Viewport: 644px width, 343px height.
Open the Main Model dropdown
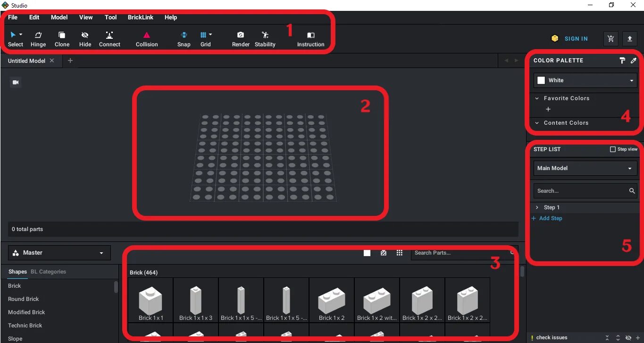click(x=585, y=168)
